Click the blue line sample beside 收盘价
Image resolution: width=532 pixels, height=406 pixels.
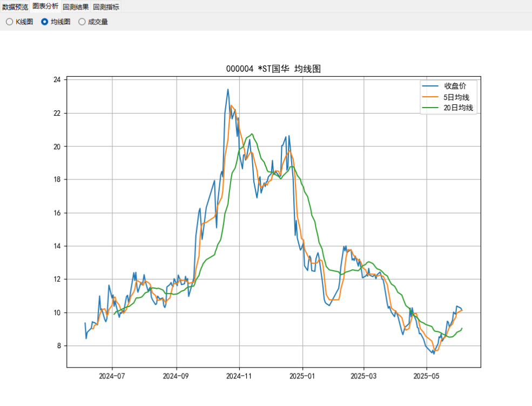tap(430, 86)
